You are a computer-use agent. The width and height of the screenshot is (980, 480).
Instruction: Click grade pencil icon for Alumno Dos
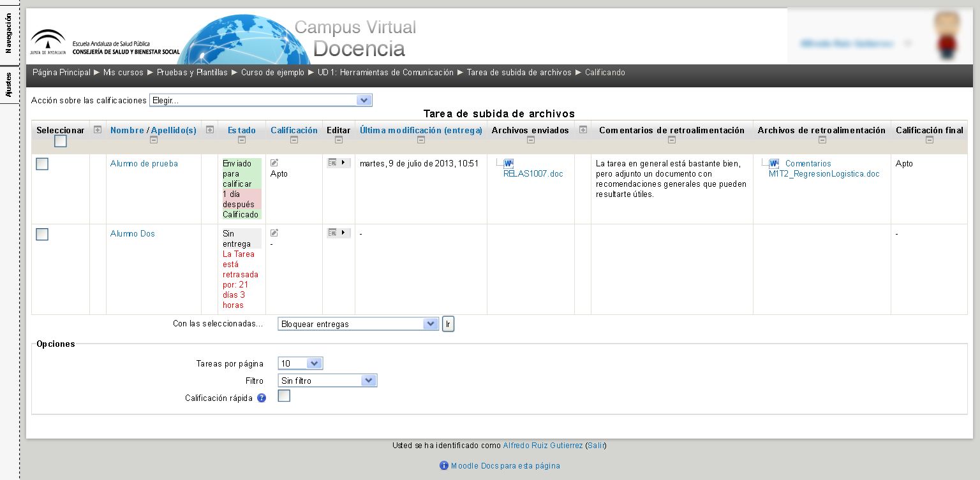coord(274,233)
